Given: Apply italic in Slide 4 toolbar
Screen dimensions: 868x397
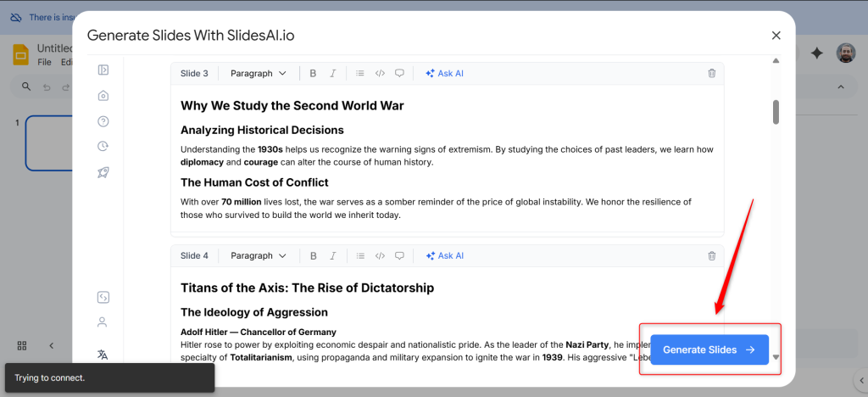Looking at the screenshot, I should coord(332,256).
